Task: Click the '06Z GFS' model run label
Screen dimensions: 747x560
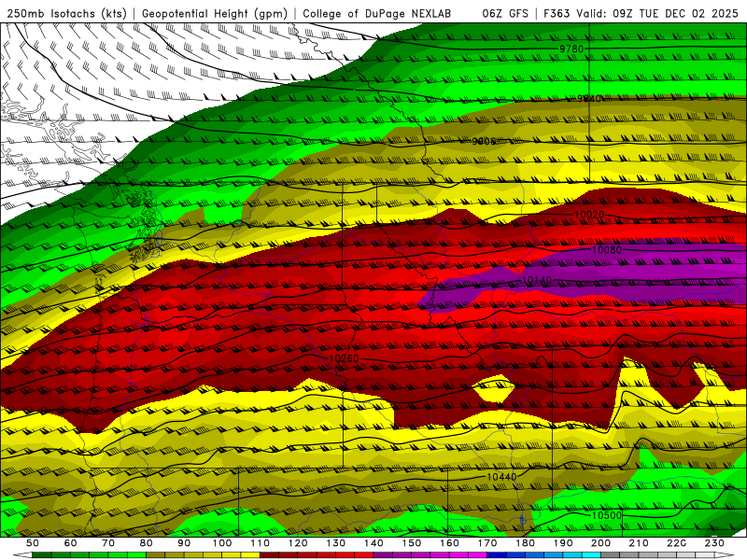Action: tap(505, 14)
